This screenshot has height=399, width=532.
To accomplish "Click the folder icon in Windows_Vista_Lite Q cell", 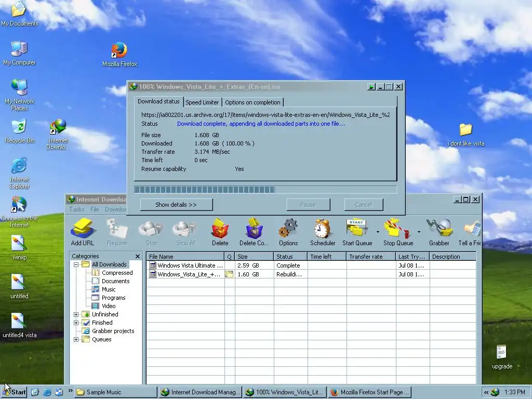I will [x=229, y=274].
